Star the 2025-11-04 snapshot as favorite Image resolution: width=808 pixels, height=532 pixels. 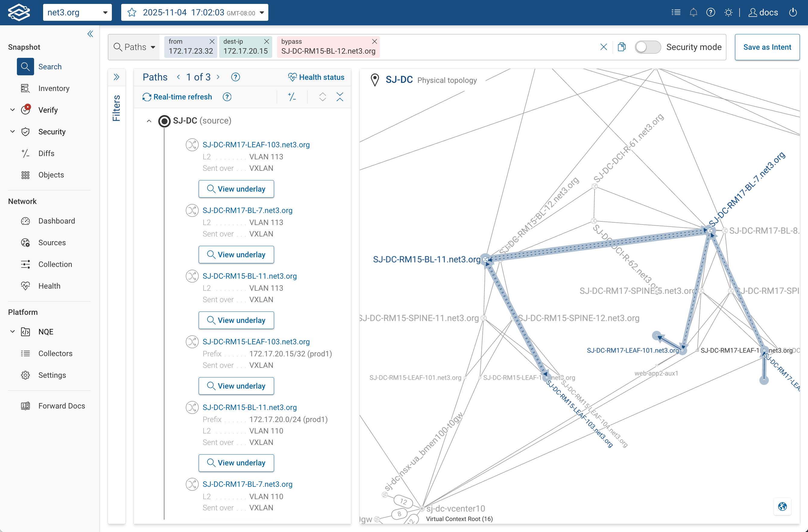coord(132,12)
